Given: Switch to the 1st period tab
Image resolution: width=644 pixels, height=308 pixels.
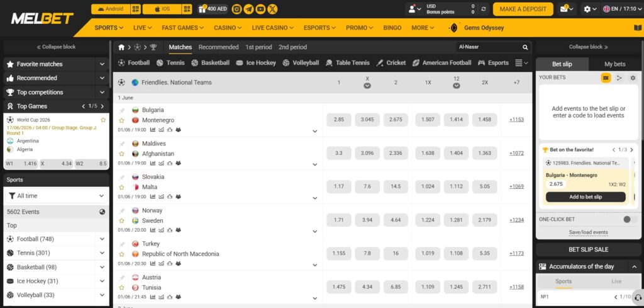Looking at the screenshot, I should [x=258, y=47].
